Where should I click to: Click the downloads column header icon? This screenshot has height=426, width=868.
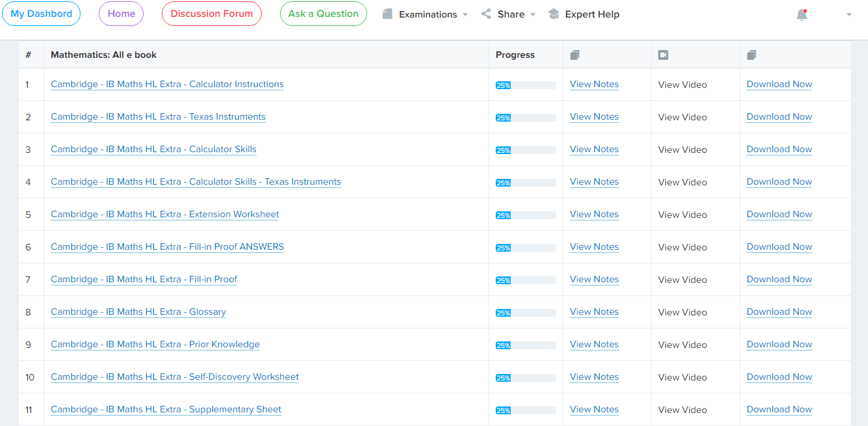(751, 55)
